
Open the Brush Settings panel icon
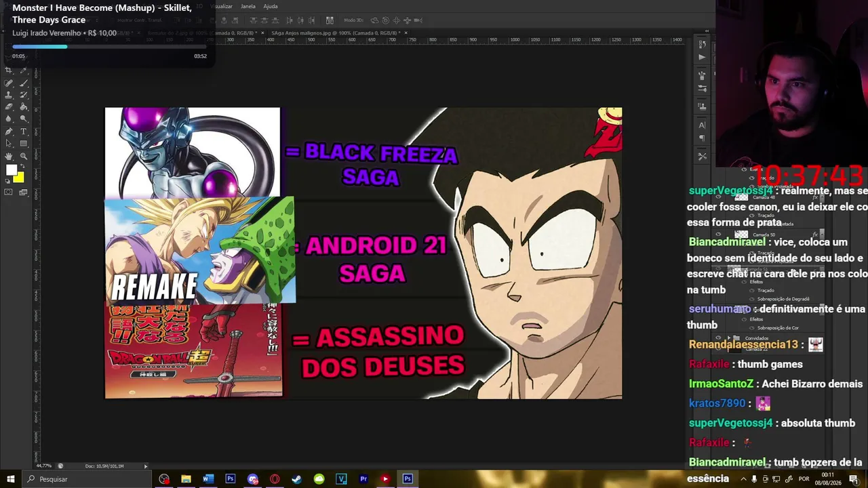coord(702,89)
